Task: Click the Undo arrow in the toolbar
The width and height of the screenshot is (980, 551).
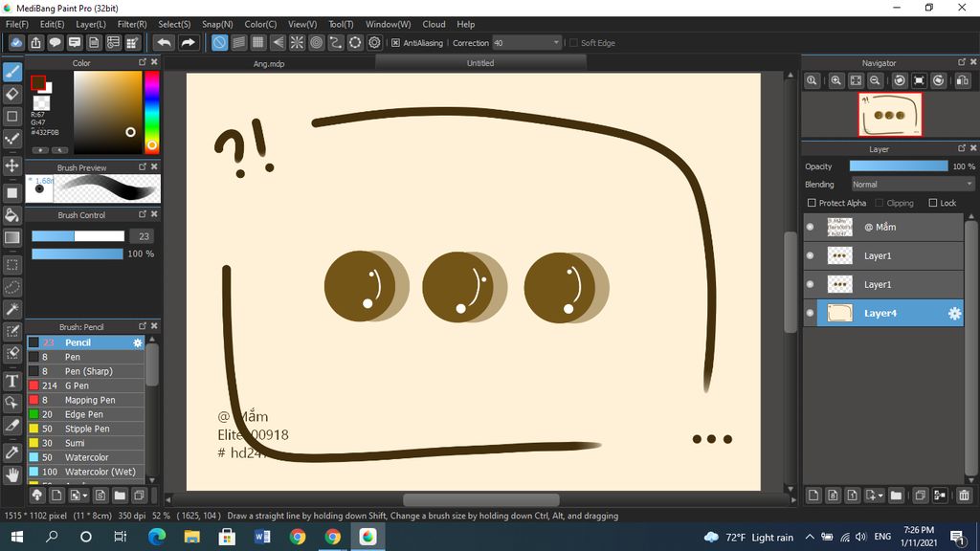Action: pos(164,42)
